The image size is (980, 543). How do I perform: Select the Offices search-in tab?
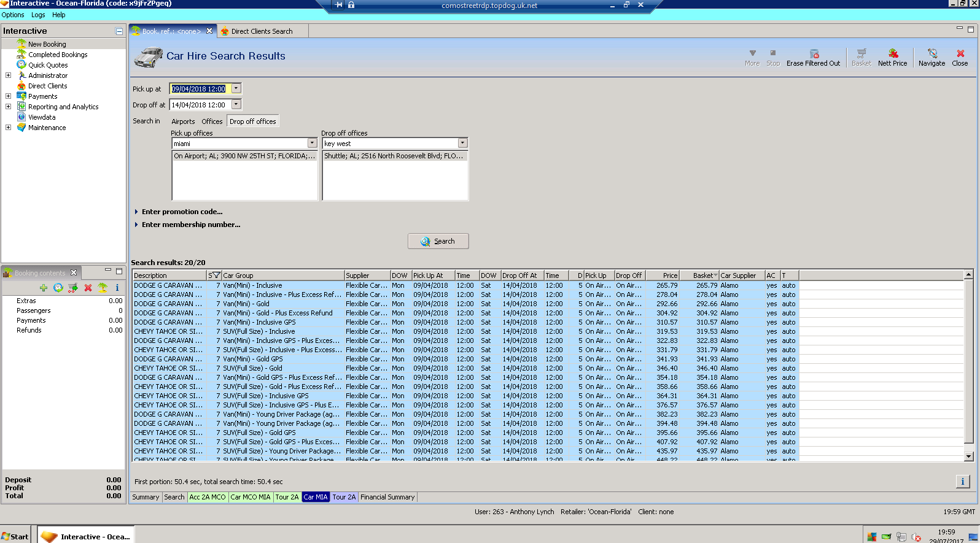coord(212,121)
